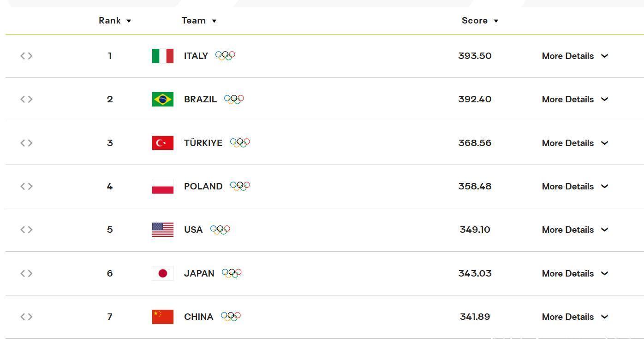Open More Details for China

pyautogui.click(x=575, y=317)
